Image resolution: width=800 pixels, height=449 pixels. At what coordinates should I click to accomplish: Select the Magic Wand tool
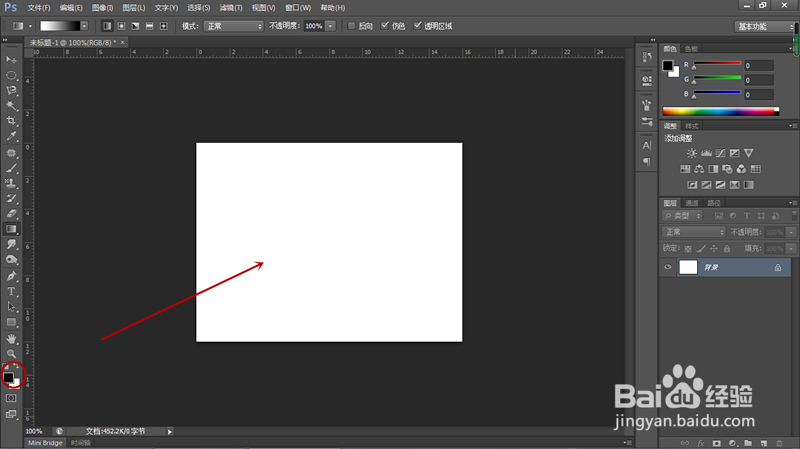(x=11, y=106)
